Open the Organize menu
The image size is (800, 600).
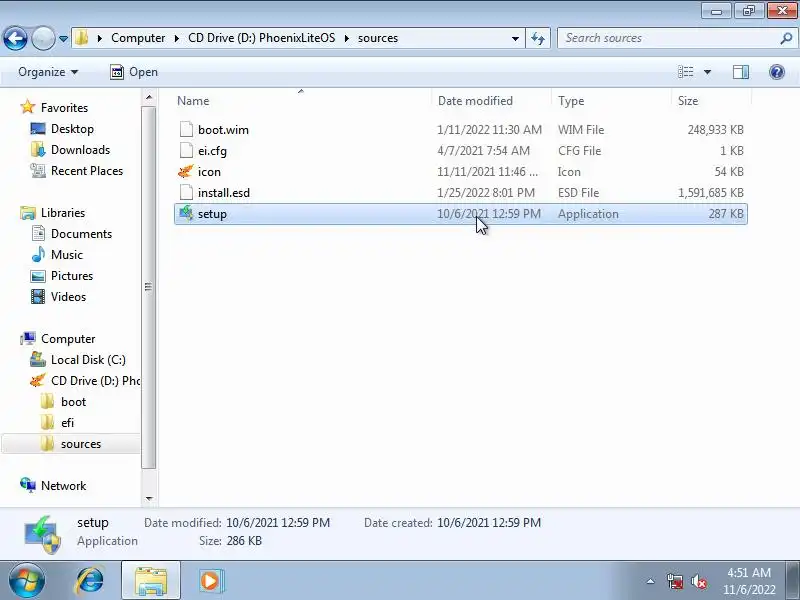48,72
